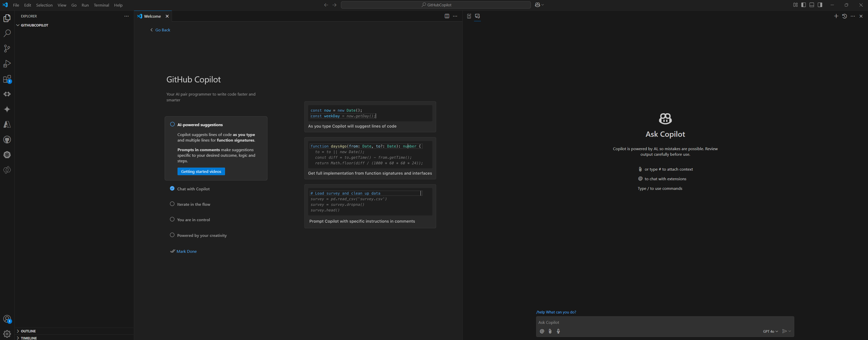Click the /help What can you do? suggestion
Screen dimensions: 868x340
coord(556,312)
